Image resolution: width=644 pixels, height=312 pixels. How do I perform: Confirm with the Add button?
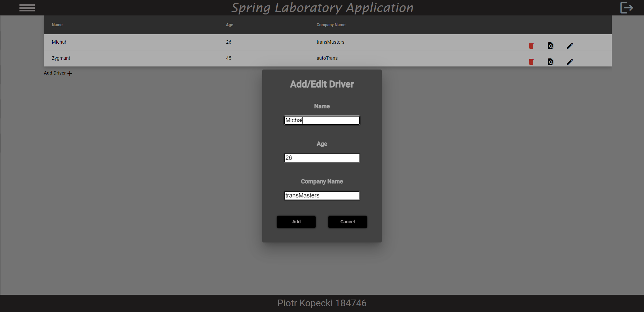click(x=296, y=222)
